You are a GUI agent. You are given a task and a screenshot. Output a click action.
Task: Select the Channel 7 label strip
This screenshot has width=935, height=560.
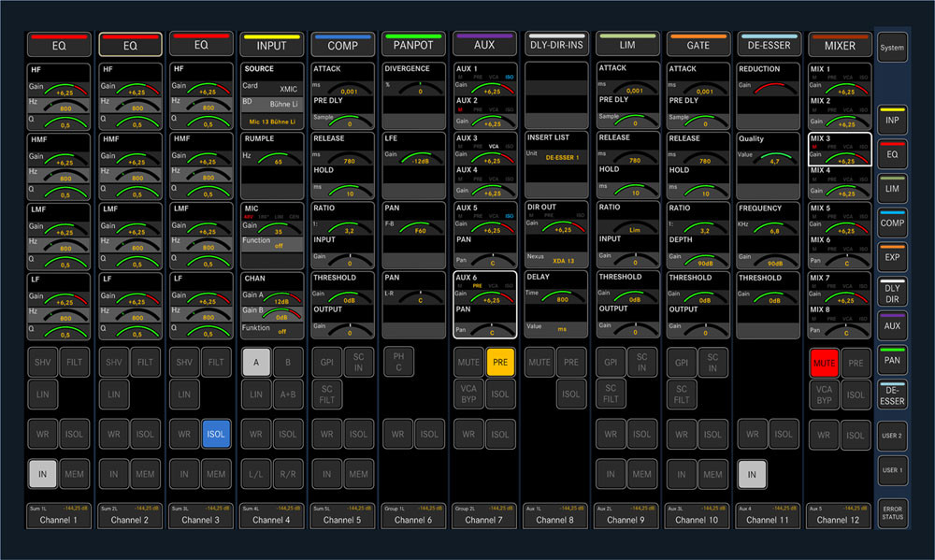[484, 515]
